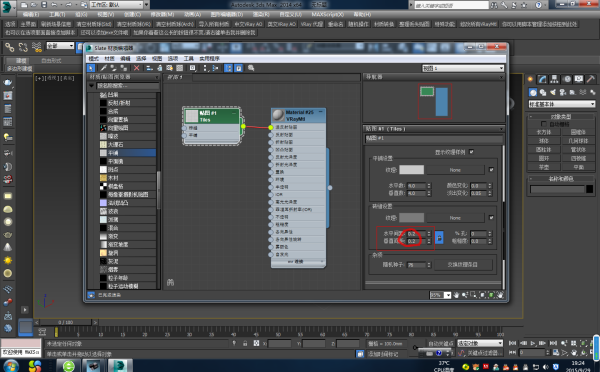The image size is (600, 372).
Task: Open first menu in Slate editor menu bar
Action: coord(93,59)
